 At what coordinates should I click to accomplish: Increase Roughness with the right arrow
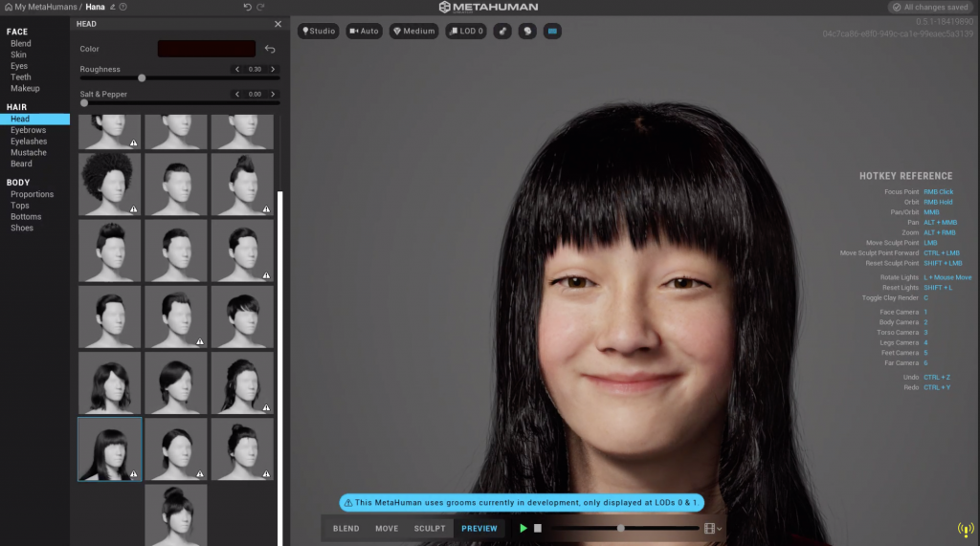click(273, 70)
